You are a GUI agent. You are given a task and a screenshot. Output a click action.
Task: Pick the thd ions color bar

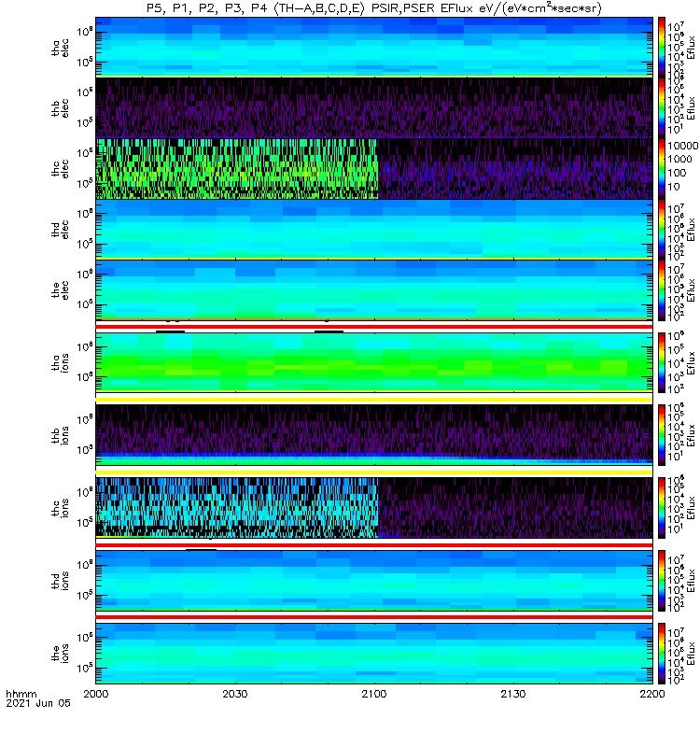(662, 581)
